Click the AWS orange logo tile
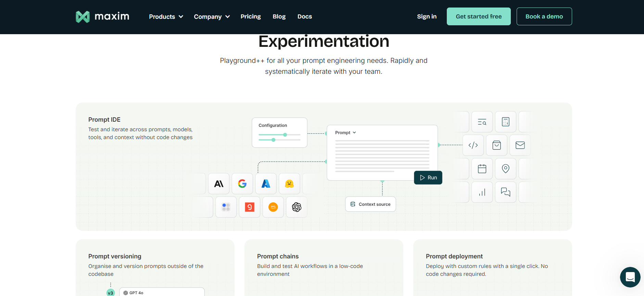The width and height of the screenshot is (644, 296). [x=273, y=207]
